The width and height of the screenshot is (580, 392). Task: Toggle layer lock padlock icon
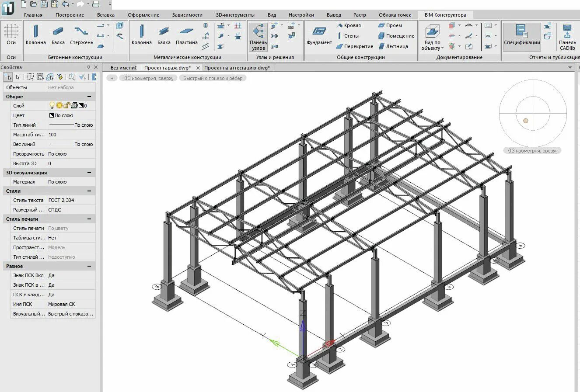[66, 105]
